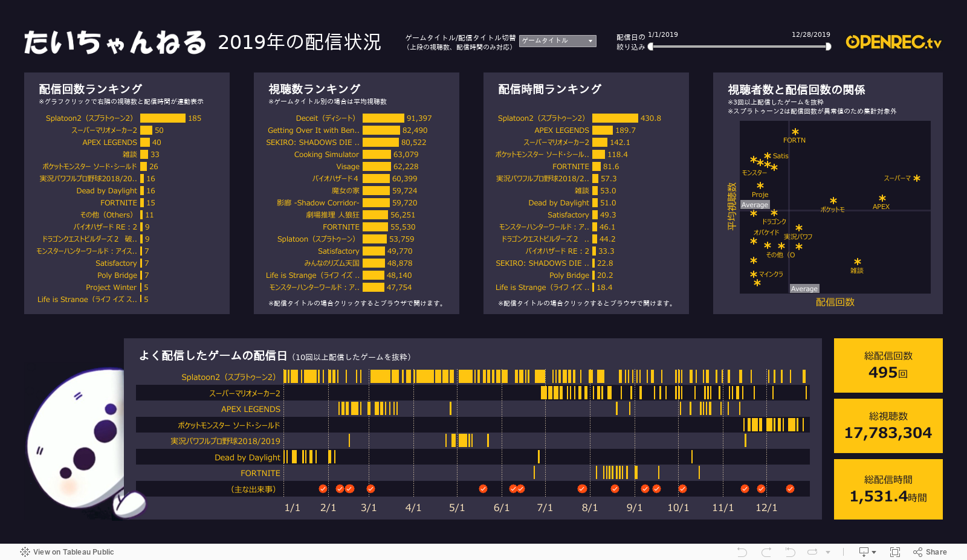Select the APEX scatter point
Viewport: 967px width, 560px height.
tap(882, 198)
